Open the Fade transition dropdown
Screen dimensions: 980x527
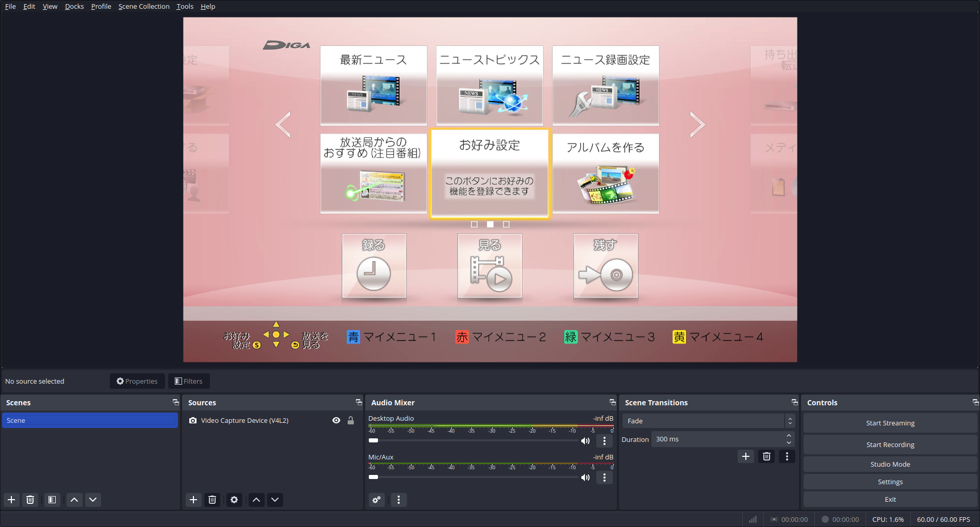(x=708, y=421)
